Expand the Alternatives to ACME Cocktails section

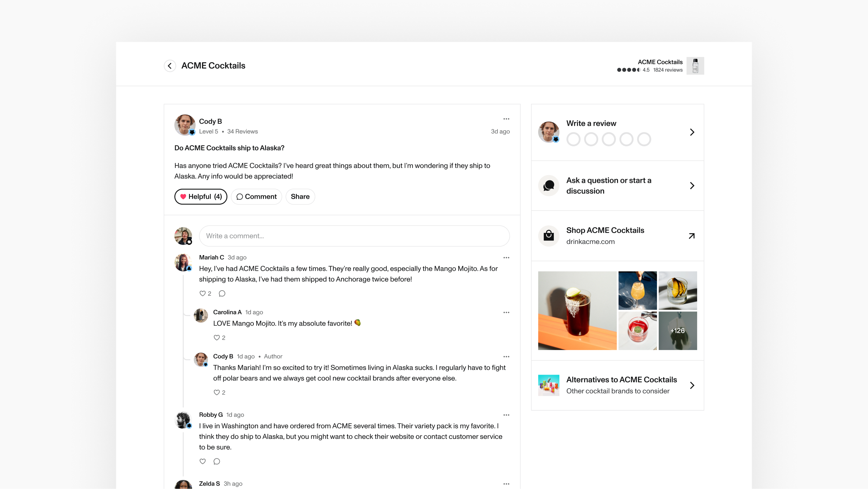coord(692,385)
